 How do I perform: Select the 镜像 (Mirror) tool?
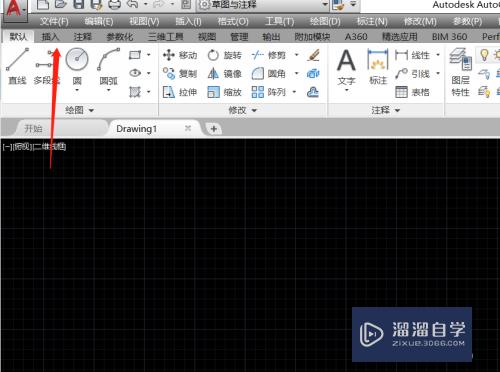[224, 73]
